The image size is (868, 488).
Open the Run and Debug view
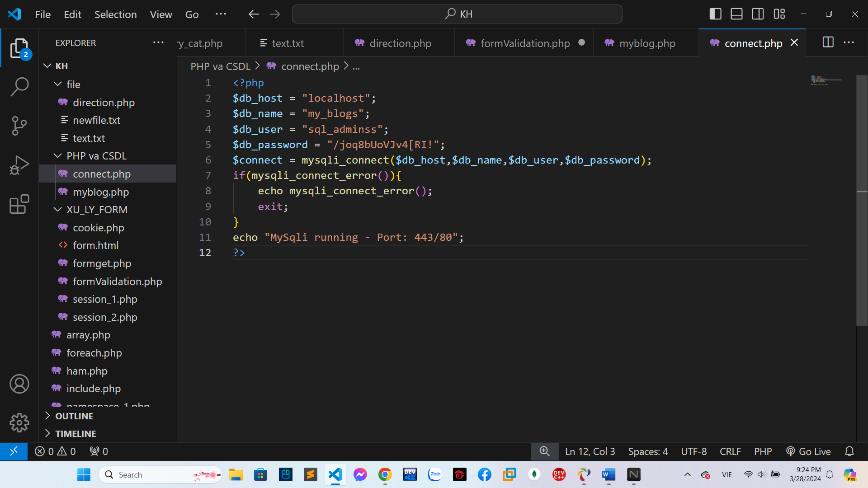pyautogui.click(x=19, y=165)
